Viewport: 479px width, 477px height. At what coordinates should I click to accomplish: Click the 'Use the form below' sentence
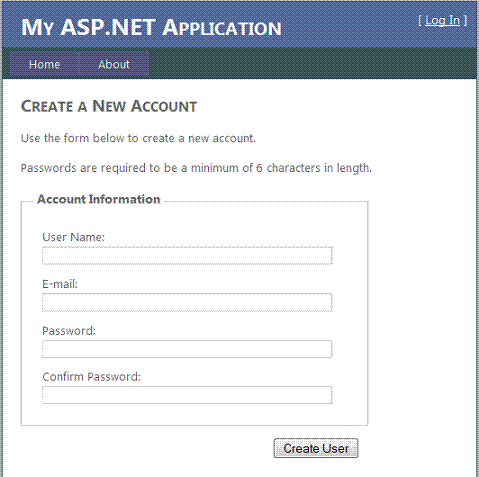pos(138,138)
